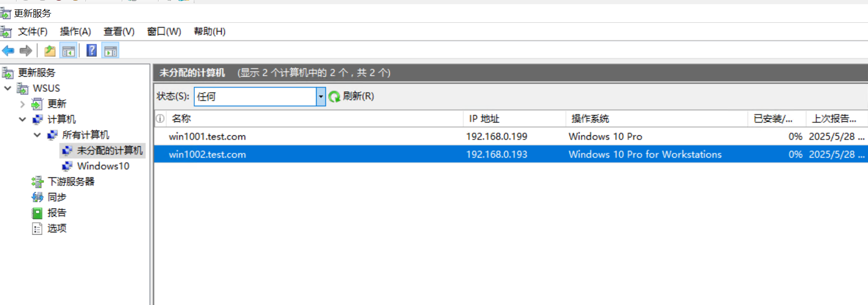Toggle the console tree pane icon
Image resolution: width=868 pixels, height=305 pixels.
pos(68,51)
